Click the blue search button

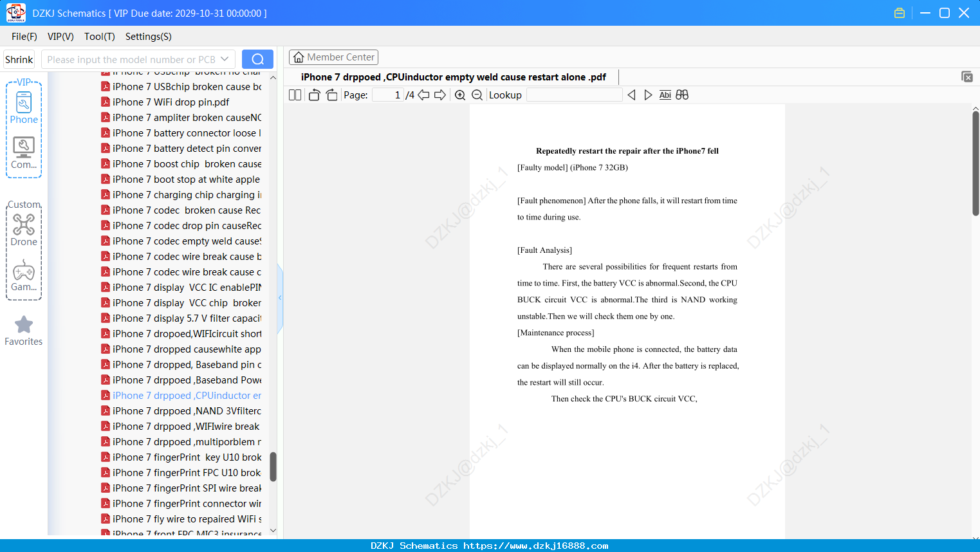point(257,59)
